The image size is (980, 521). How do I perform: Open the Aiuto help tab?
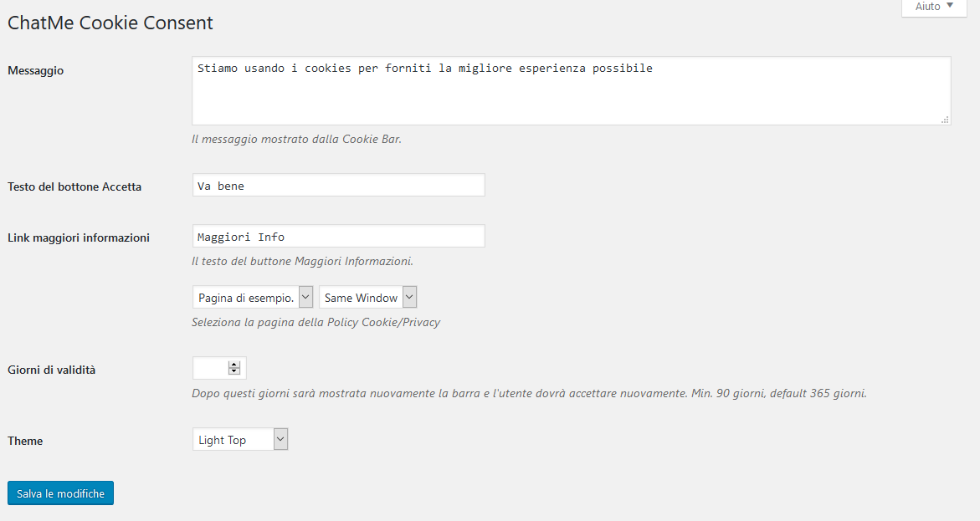[934, 7]
